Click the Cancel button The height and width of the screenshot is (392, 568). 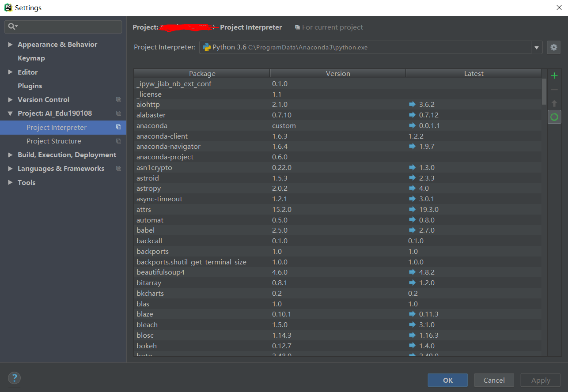494,380
